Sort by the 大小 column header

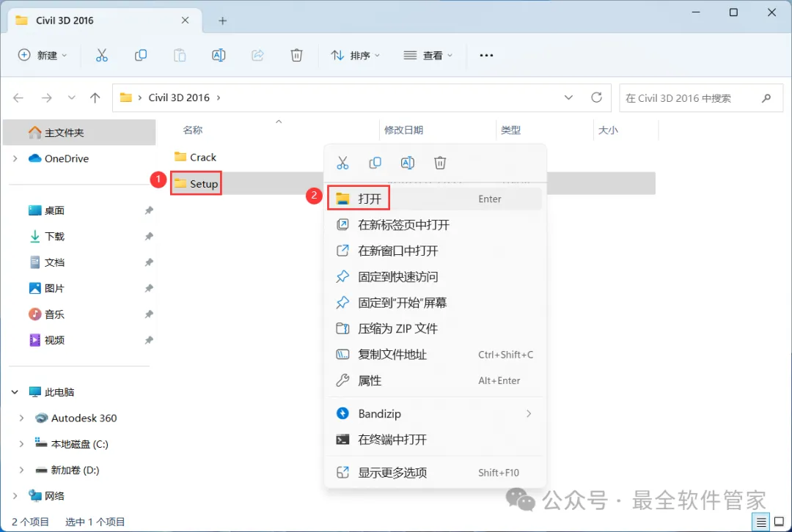pyautogui.click(x=608, y=130)
